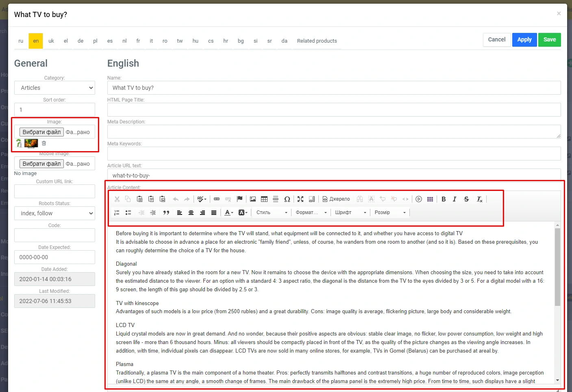Open the Category dropdown showing Articles
This screenshot has height=392, width=572.
(54, 88)
